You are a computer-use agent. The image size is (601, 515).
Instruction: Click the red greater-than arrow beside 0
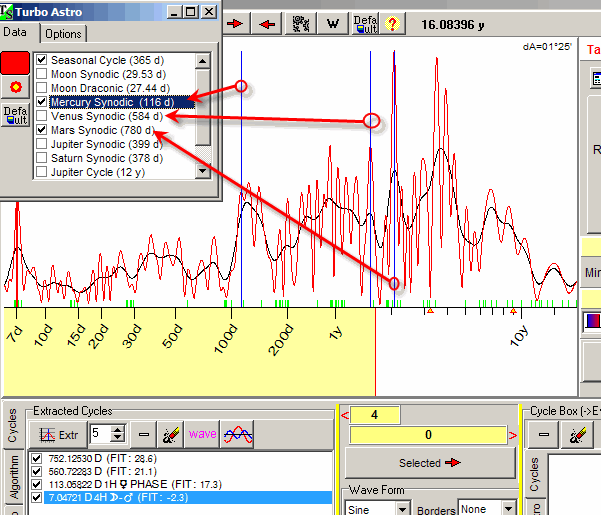[x=512, y=435]
